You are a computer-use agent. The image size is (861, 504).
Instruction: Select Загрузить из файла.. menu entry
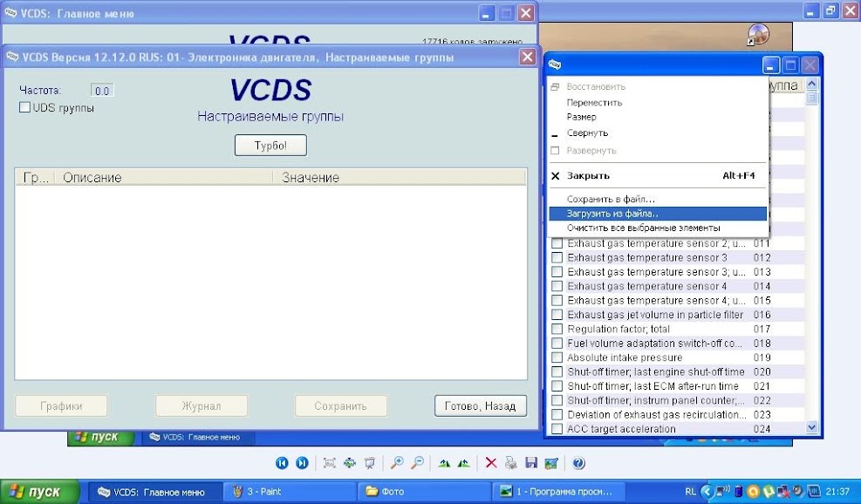658,214
